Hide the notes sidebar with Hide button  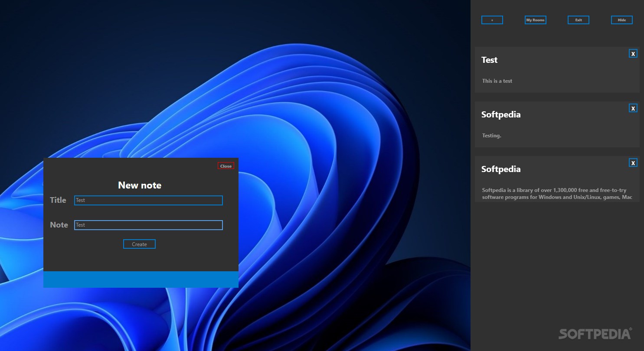tap(622, 20)
